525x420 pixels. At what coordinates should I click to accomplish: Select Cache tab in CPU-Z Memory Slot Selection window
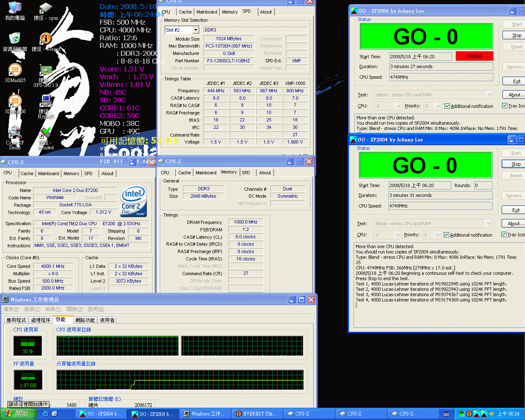pyautogui.click(x=185, y=12)
